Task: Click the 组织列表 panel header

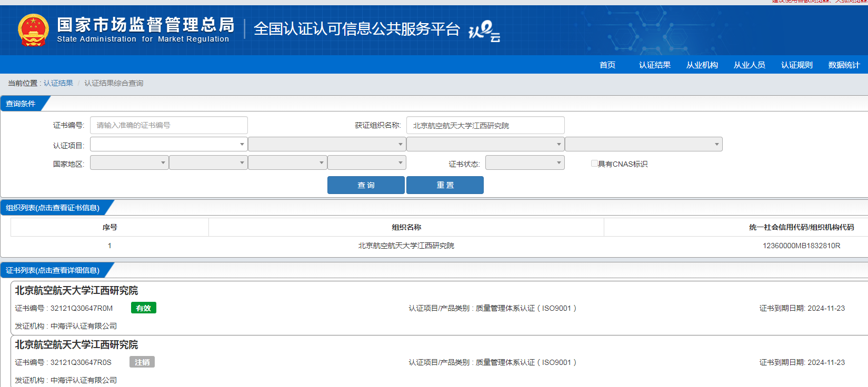Action: 53,208
